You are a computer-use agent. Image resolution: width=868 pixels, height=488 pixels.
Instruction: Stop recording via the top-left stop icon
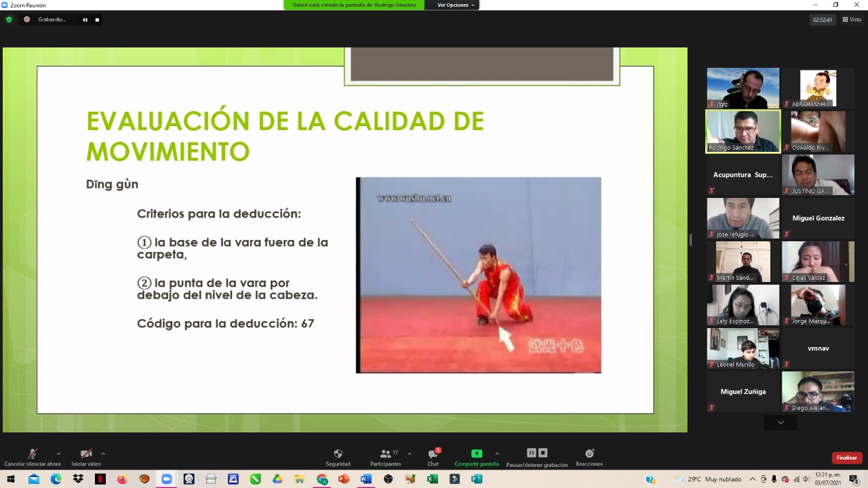point(97,20)
